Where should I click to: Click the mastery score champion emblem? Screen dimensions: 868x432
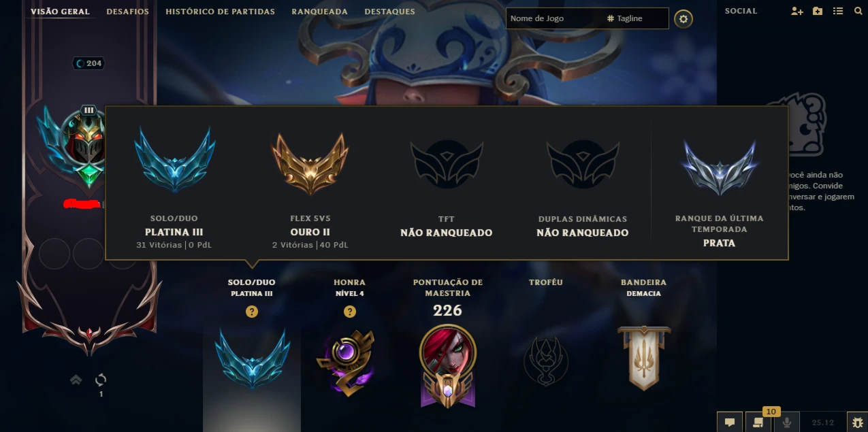click(447, 365)
